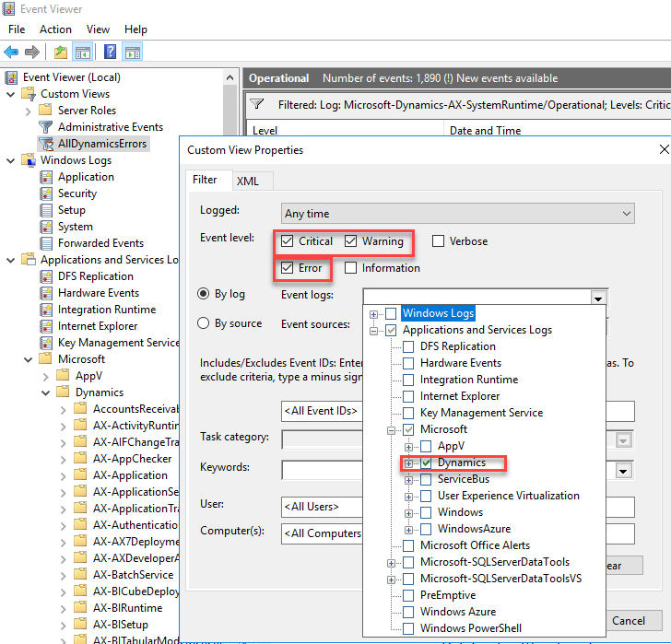Click the System log icon
This screenshot has width=671, height=644.
pyautogui.click(x=46, y=227)
